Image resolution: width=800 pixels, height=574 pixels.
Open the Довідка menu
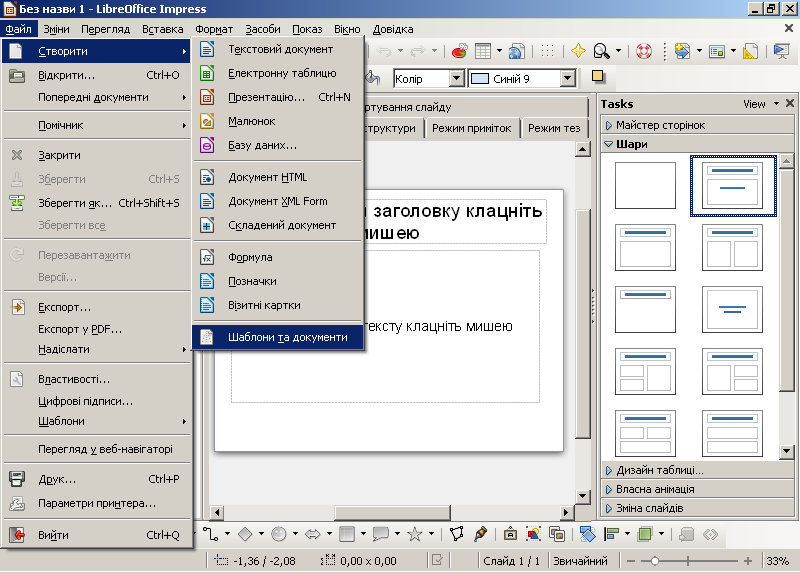(392, 29)
